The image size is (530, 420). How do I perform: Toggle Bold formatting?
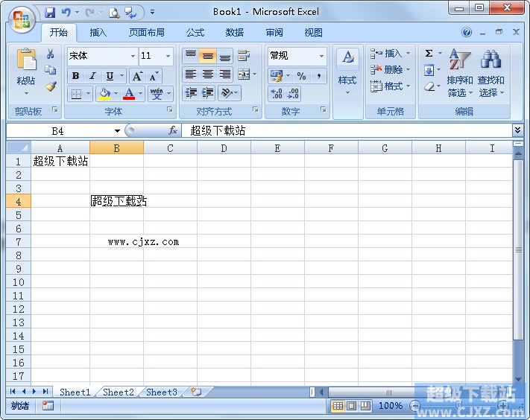[75, 76]
